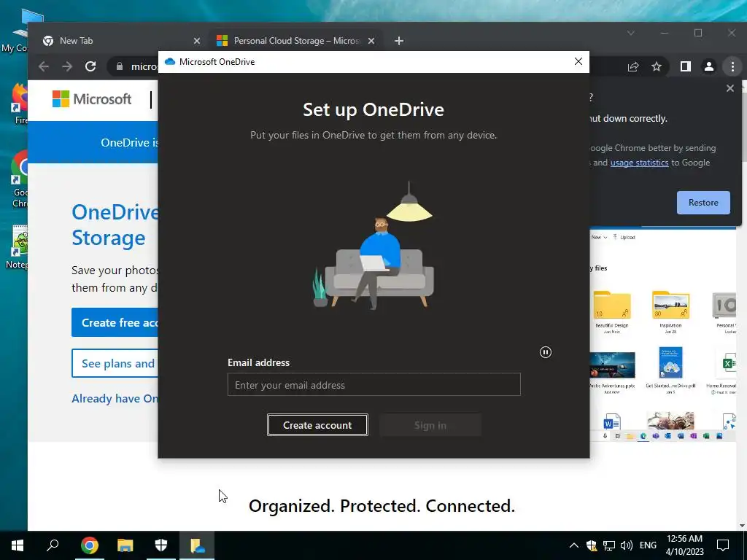
Task: Open the Windows Start menu
Action: [18, 545]
